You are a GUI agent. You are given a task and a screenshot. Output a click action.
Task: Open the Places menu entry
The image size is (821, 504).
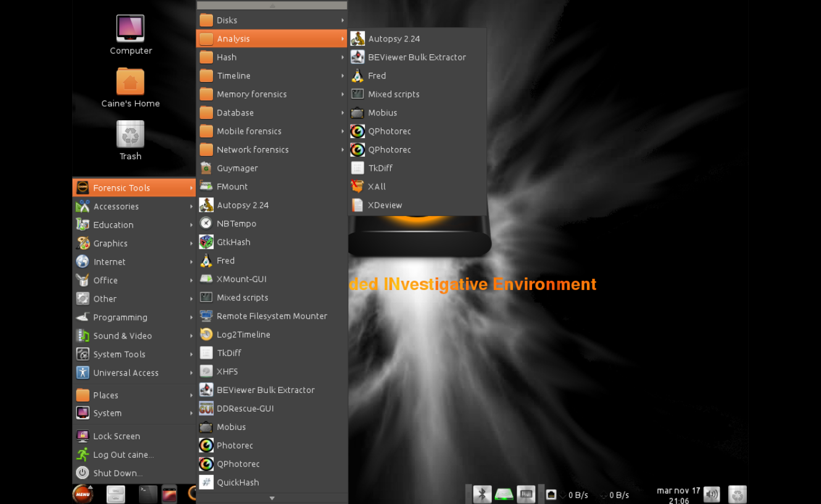134,395
